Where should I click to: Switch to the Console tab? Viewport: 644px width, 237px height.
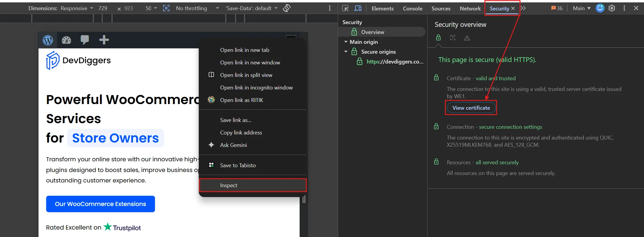pyautogui.click(x=413, y=9)
